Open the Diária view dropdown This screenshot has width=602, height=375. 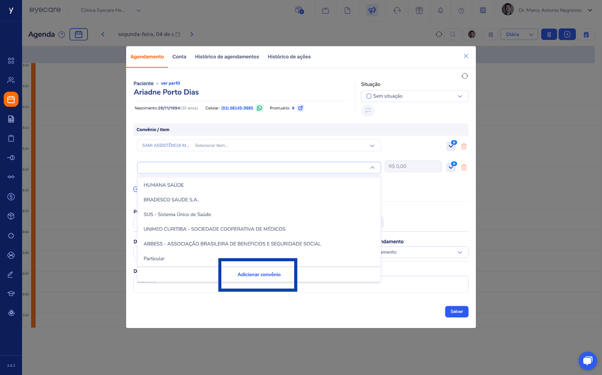518,35
